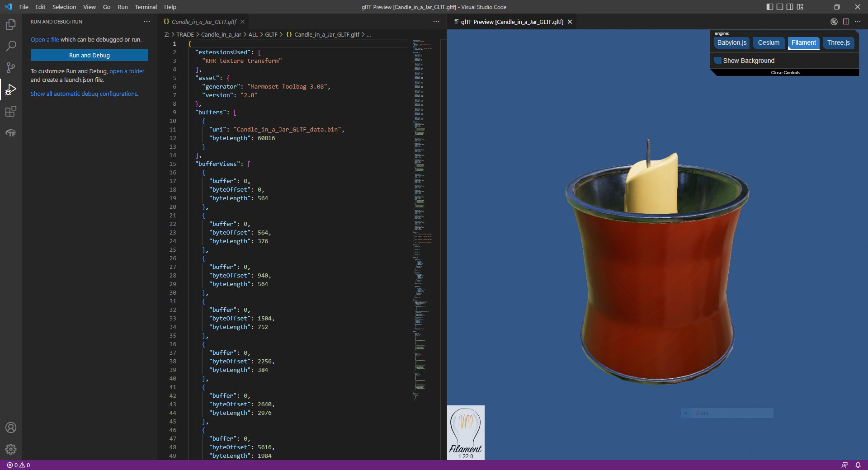Image resolution: width=868 pixels, height=470 pixels.
Task: Switch preview engine to Babylon.js
Action: click(732, 43)
